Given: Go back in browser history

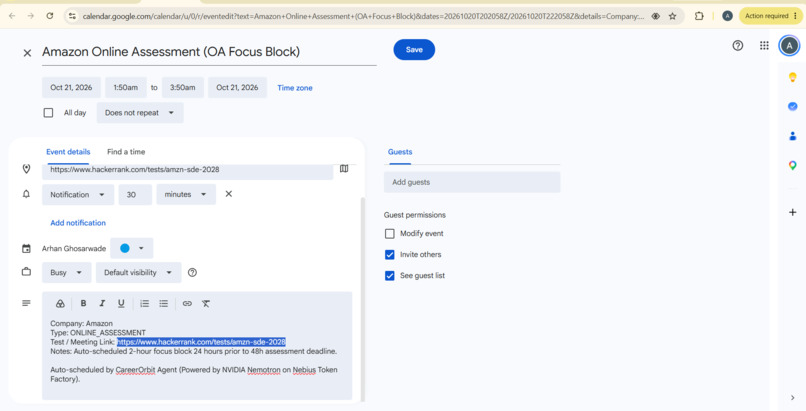Looking at the screenshot, I should [x=12, y=16].
